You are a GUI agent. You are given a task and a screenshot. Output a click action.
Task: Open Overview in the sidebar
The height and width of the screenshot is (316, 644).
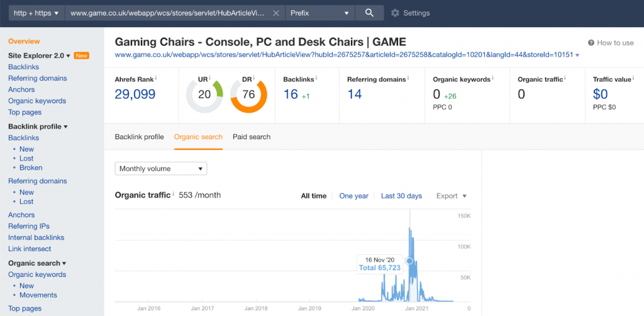click(25, 41)
